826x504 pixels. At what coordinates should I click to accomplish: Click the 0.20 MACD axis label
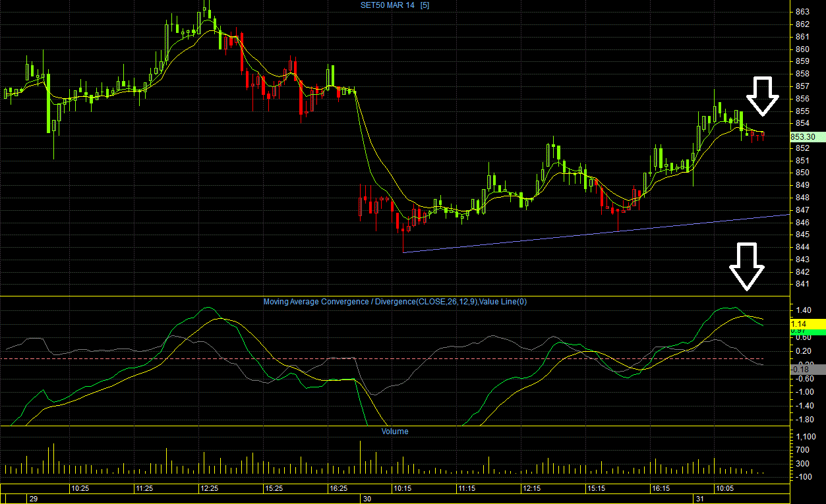[x=803, y=350]
